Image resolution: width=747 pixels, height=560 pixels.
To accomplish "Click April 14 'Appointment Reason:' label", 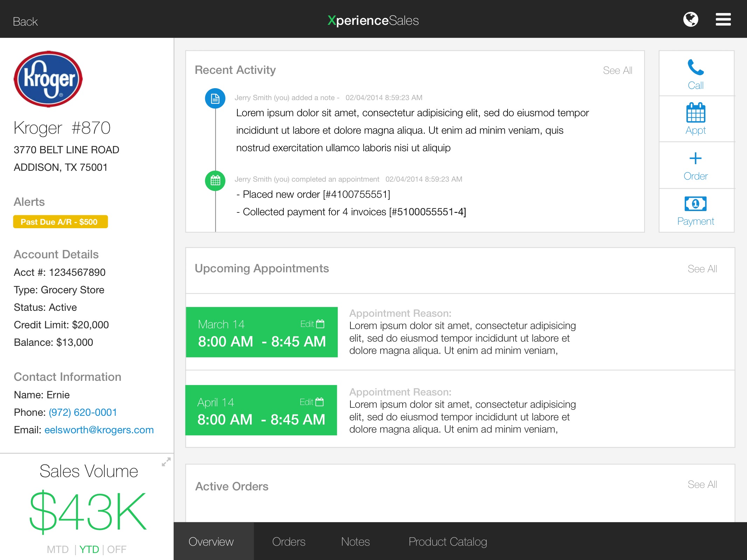I will (x=400, y=392).
